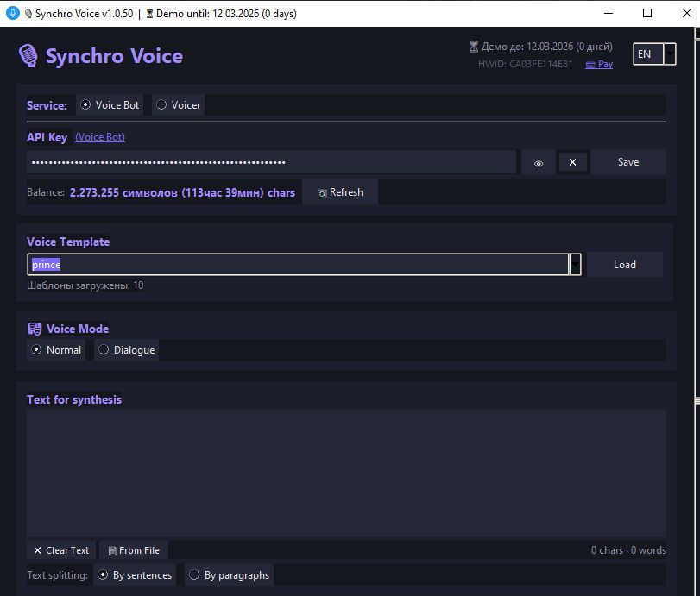Reveal the API key with the eye icon
700x596 pixels.
coord(539,161)
